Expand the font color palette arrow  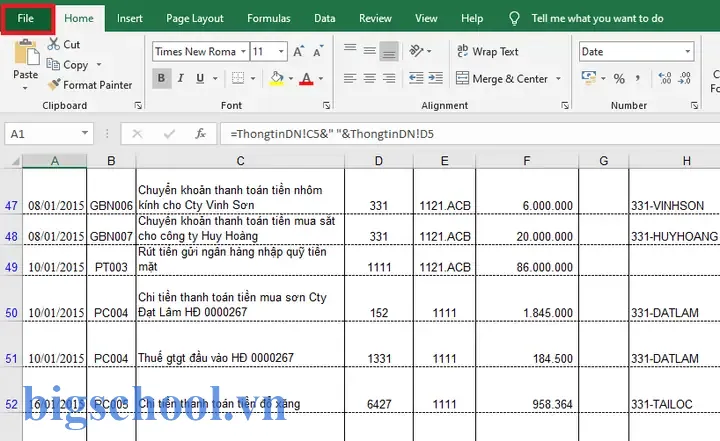tap(321, 79)
